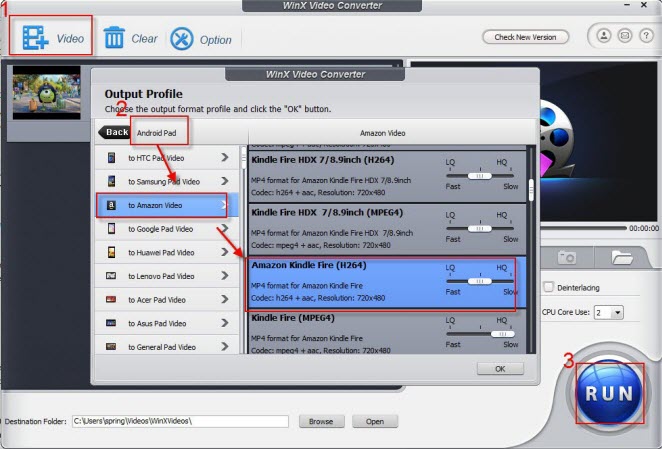Adjust Amazon Kindle Fire (H264) quality slider
This screenshot has height=449, width=662.
coord(480,281)
